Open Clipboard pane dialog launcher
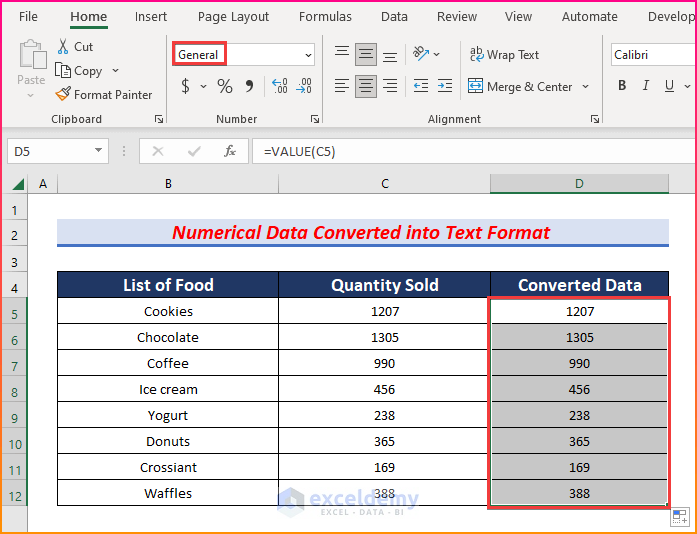This screenshot has width=697, height=534. (159, 119)
